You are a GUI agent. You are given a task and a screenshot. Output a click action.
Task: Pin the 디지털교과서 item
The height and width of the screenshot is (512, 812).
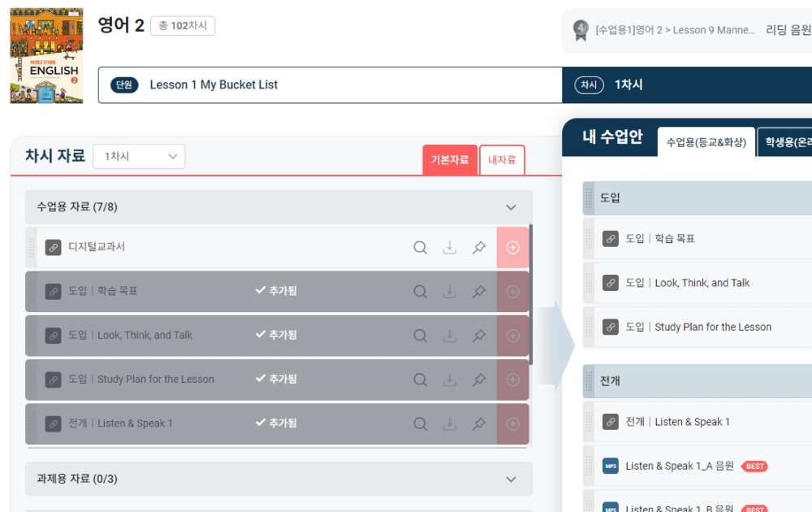[x=479, y=248]
